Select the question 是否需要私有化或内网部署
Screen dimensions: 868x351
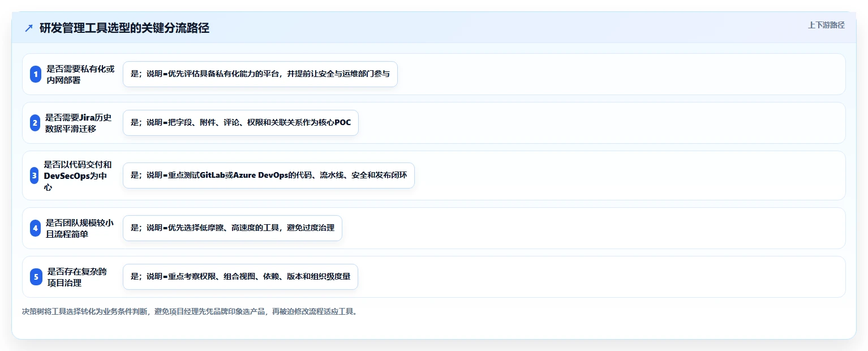[81, 74]
